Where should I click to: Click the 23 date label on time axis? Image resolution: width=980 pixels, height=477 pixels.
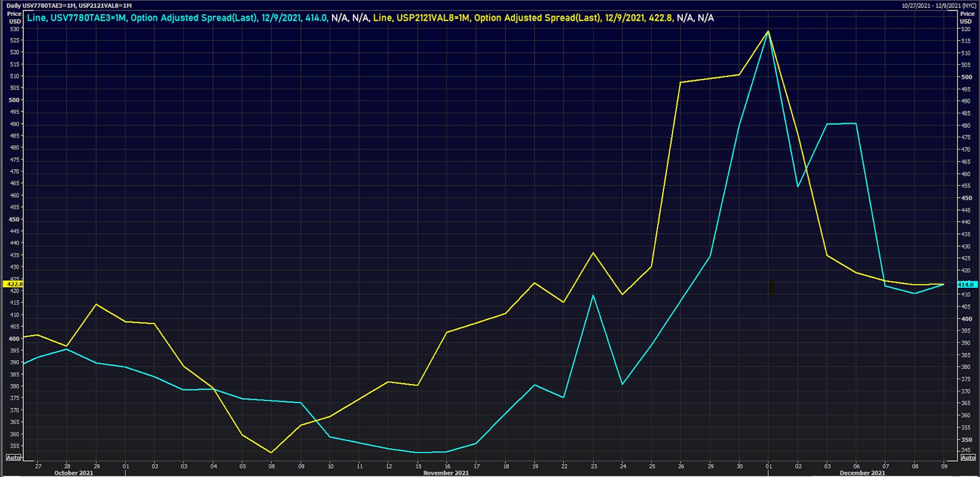click(594, 467)
